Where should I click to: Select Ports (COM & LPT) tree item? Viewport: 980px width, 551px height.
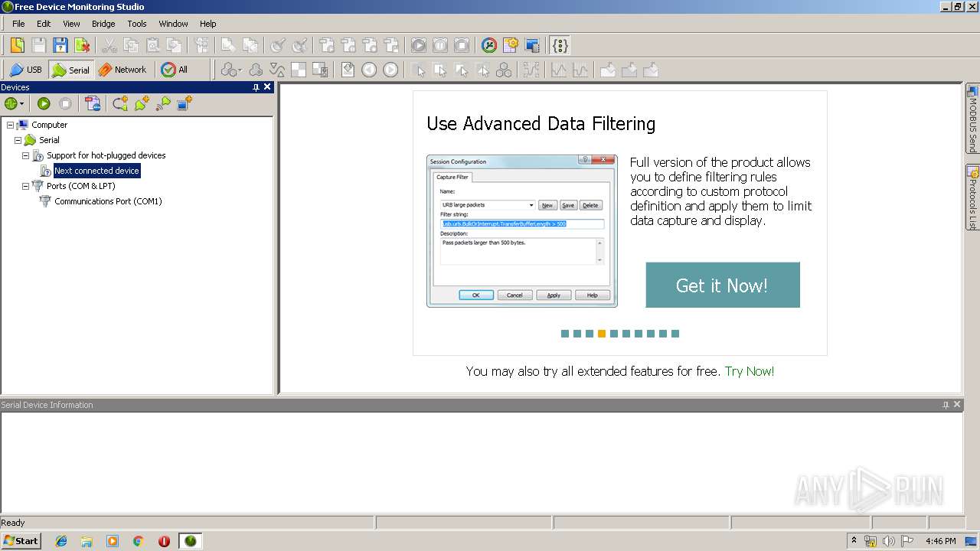tap(80, 186)
